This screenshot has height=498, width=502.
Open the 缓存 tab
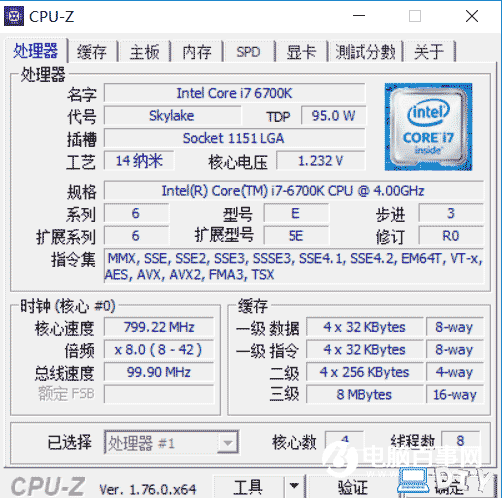(92, 52)
